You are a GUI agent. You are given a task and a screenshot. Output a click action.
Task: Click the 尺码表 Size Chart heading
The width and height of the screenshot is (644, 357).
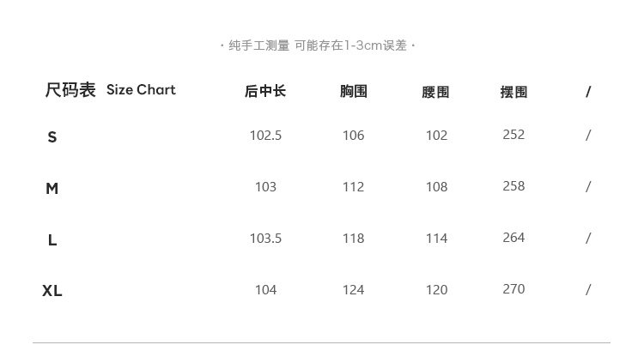(x=110, y=90)
